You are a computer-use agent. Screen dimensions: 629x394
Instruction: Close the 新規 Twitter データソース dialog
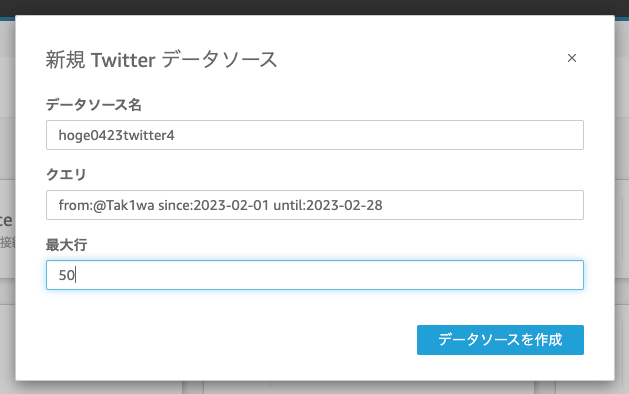(572, 58)
